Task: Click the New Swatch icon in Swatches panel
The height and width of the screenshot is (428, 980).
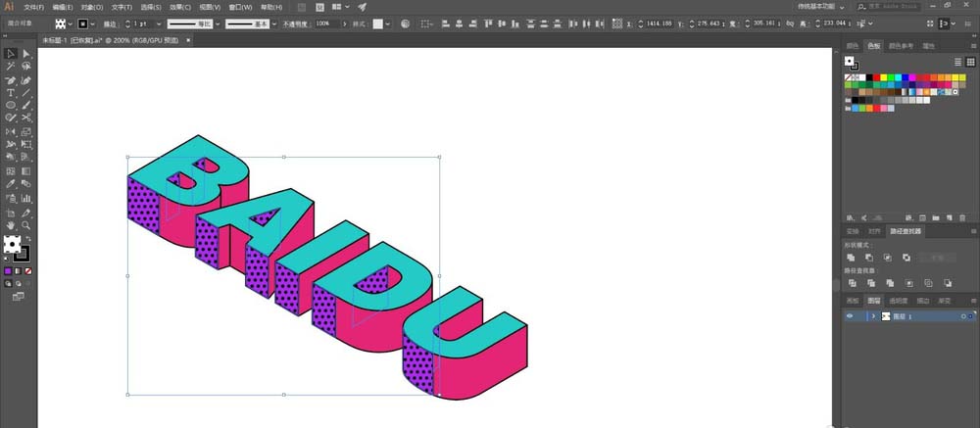Action: (x=949, y=218)
